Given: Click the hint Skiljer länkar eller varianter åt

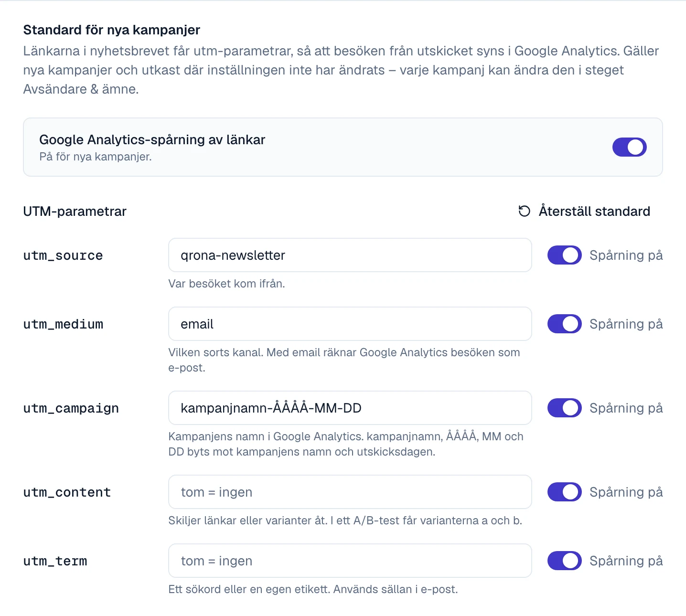Looking at the screenshot, I should (345, 520).
